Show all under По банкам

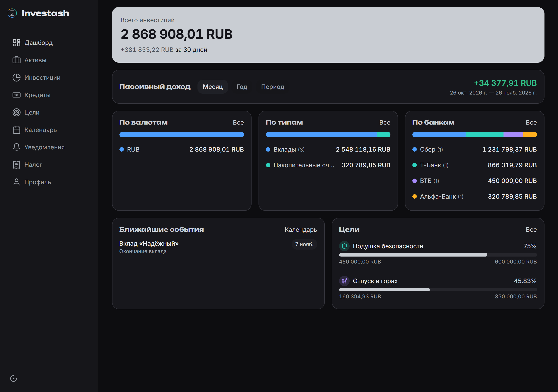tap(531, 122)
